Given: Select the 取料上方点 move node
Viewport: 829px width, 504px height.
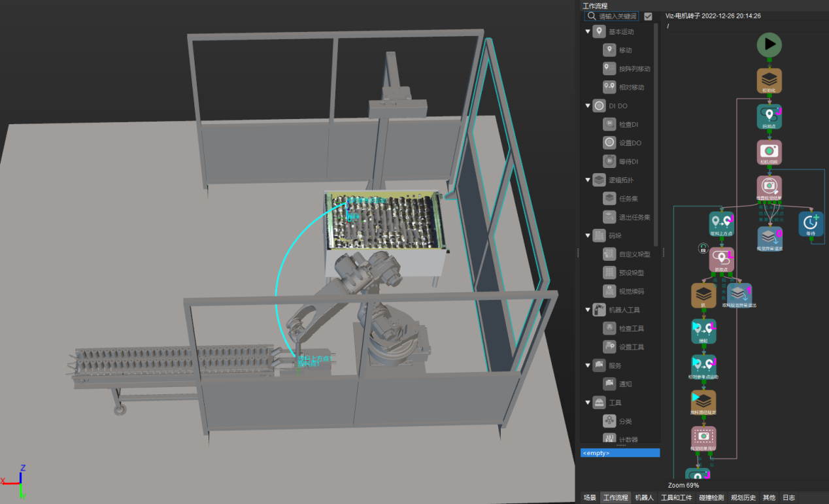Looking at the screenshot, I should click(722, 223).
